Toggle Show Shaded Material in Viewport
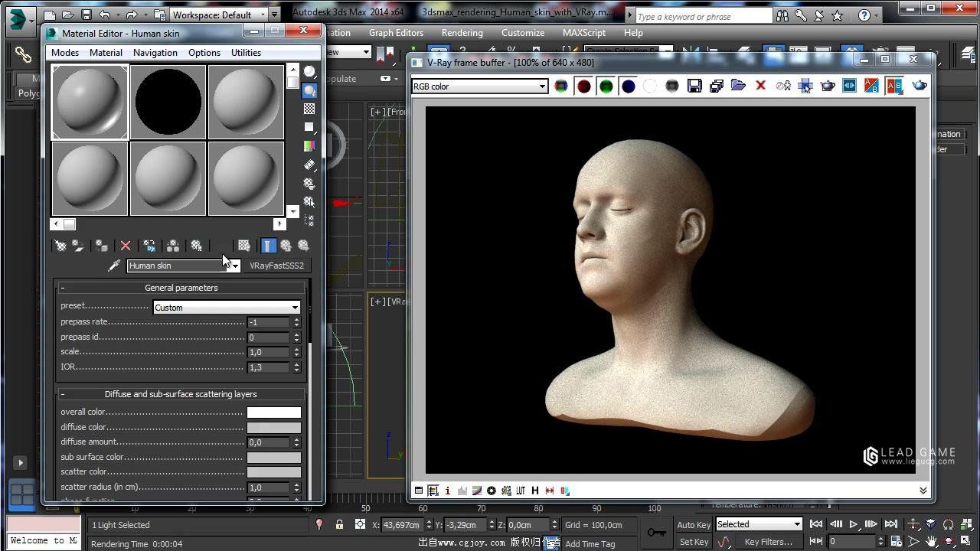The width and height of the screenshot is (980, 551). (243, 246)
